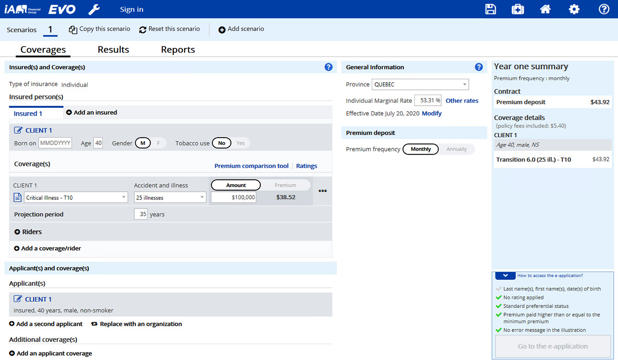Open settings gear icon

[x=574, y=9]
